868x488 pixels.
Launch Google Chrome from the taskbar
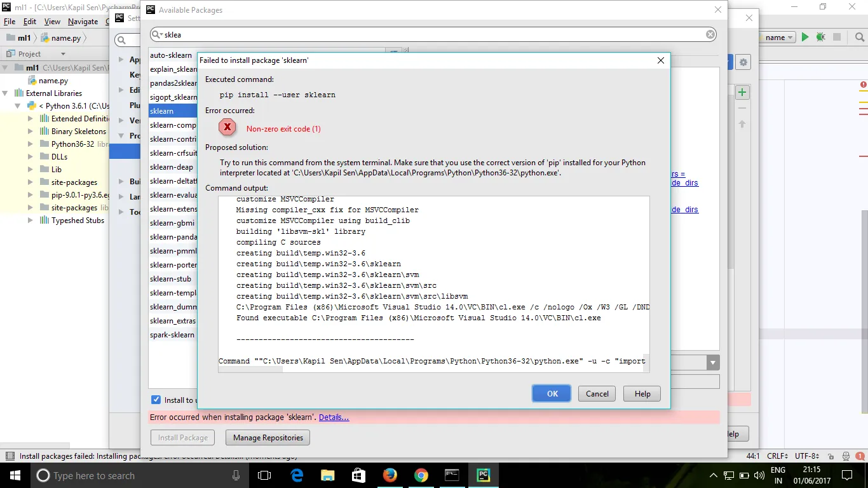click(x=421, y=475)
